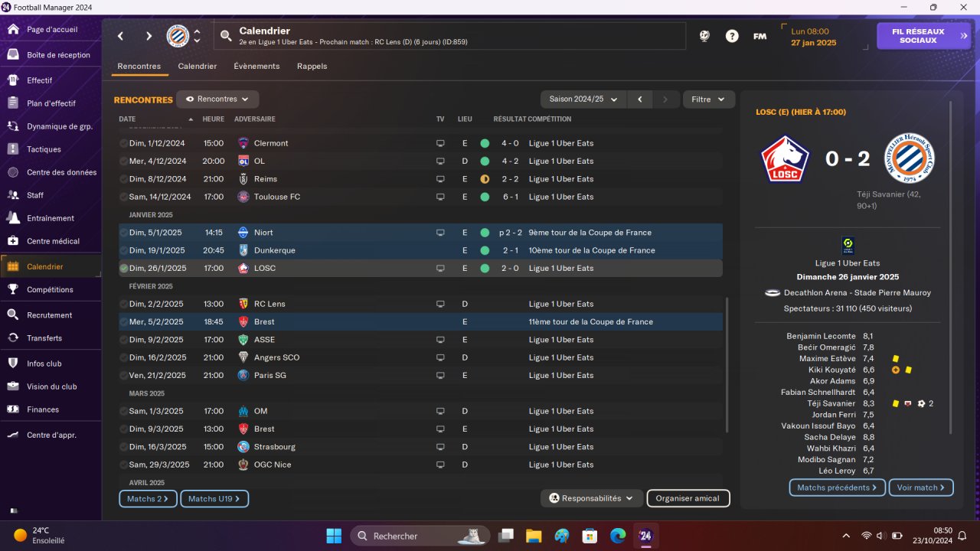Click the Matchs 2 button

tap(149, 499)
